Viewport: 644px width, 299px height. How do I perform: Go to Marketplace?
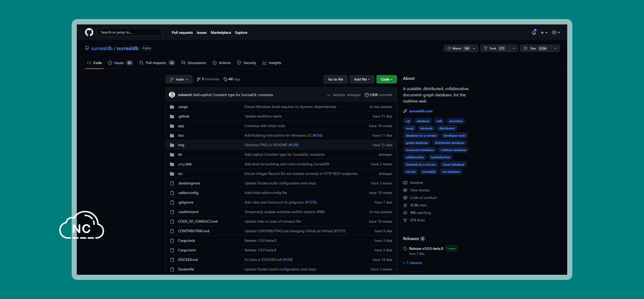point(221,32)
